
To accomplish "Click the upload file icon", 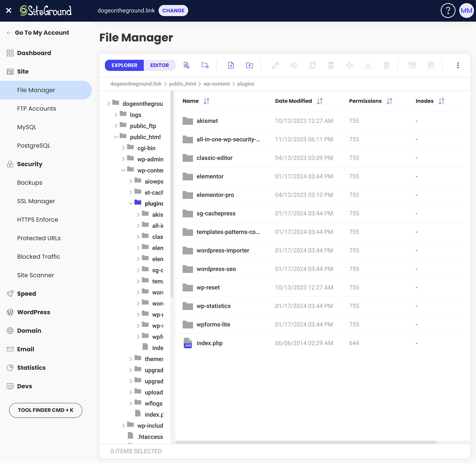I will [x=232, y=65].
